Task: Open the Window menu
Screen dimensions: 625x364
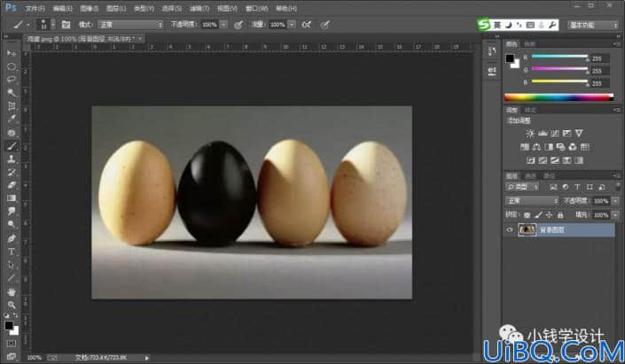Action: click(257, 8)
